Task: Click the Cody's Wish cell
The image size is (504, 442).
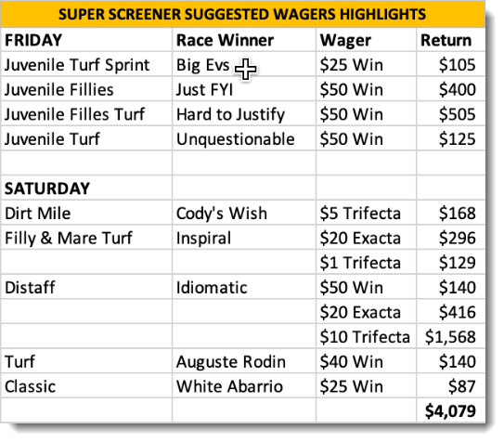Action: coord(244,213)
